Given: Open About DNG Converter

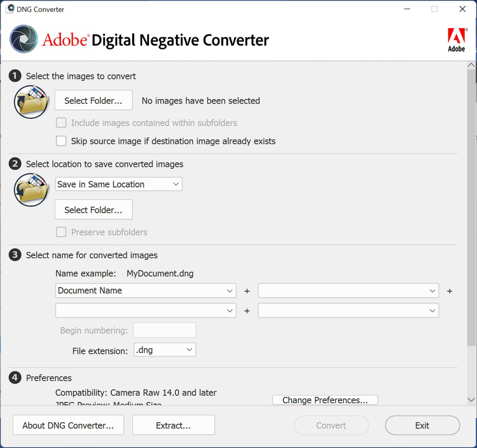Looking at the screenshot, I should tap(68, 425).
